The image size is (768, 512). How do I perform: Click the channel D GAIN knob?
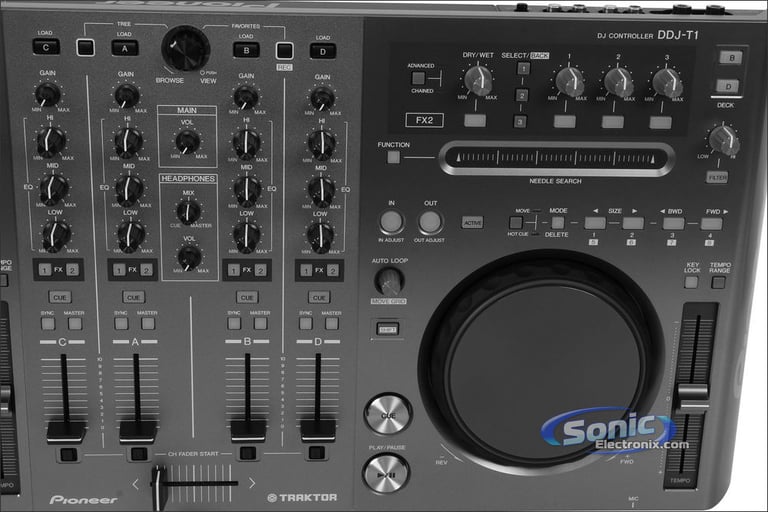pyautogui.click(x=323, y=99)
